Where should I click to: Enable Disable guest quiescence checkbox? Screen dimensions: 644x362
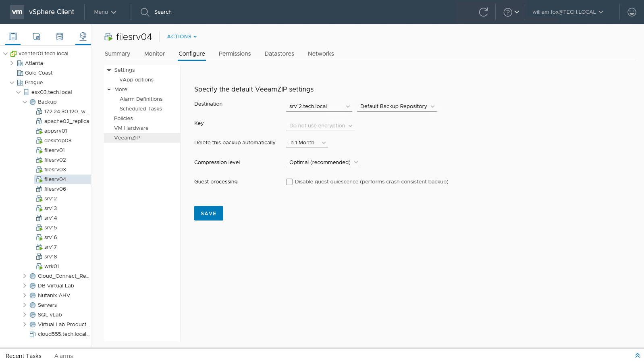[x=289, y=182]
